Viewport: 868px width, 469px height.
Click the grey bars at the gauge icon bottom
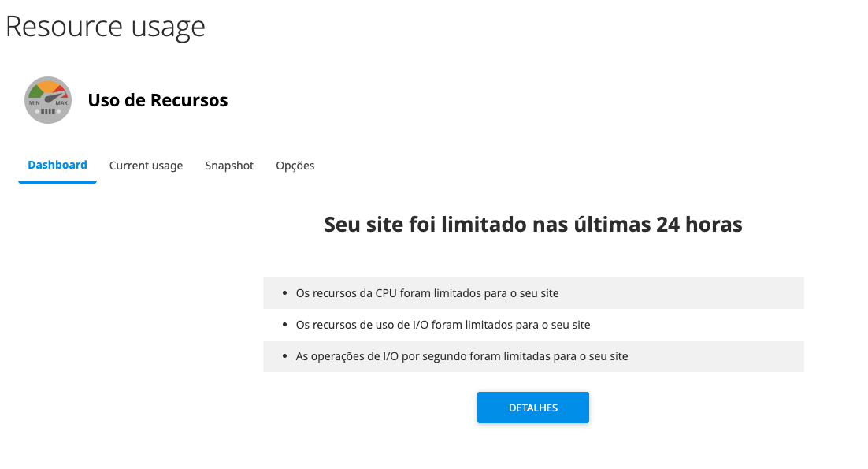pos(48,111)
